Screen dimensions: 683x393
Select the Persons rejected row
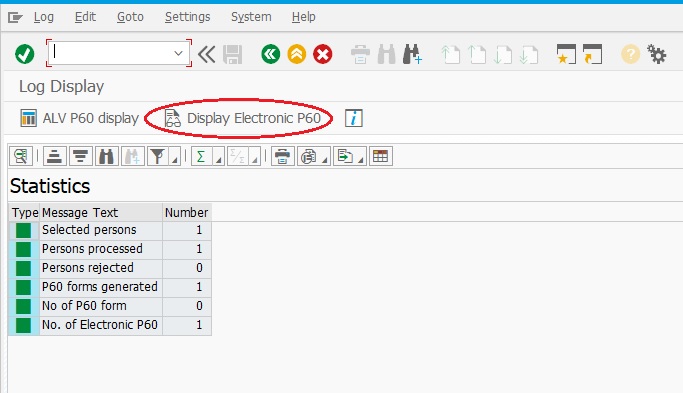point(110,268)
